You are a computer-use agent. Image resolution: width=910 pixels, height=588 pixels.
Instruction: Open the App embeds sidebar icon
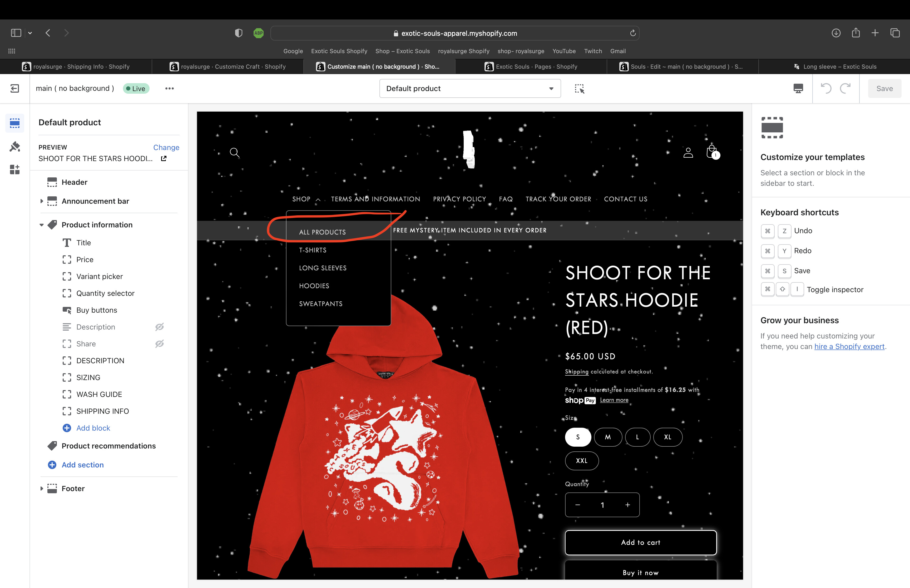pyautogui.click(x=15, y=170)
